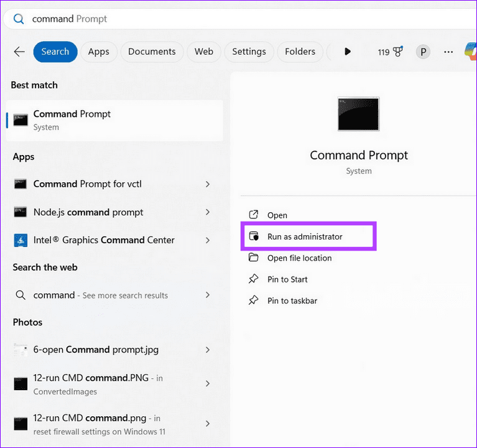The height and width of the screenshot is (448, 477).
Task: Choose Pin to Start
Action: coord(287,279)
